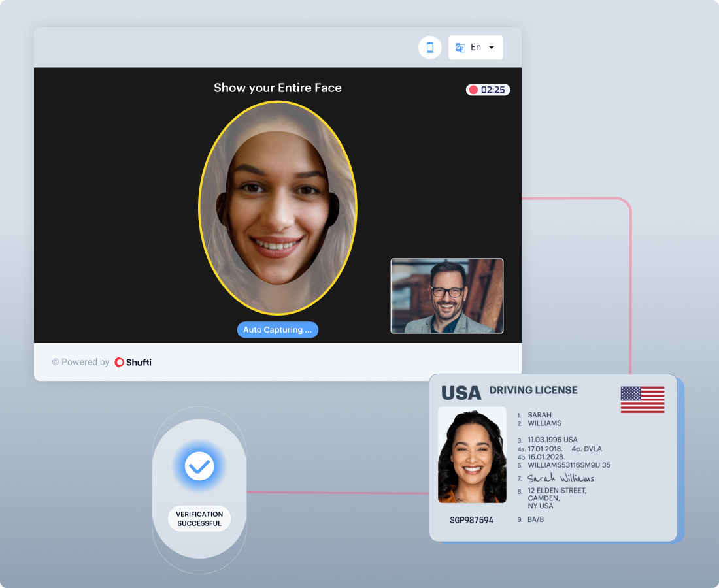Open the En language dropdown

[476, 48]
